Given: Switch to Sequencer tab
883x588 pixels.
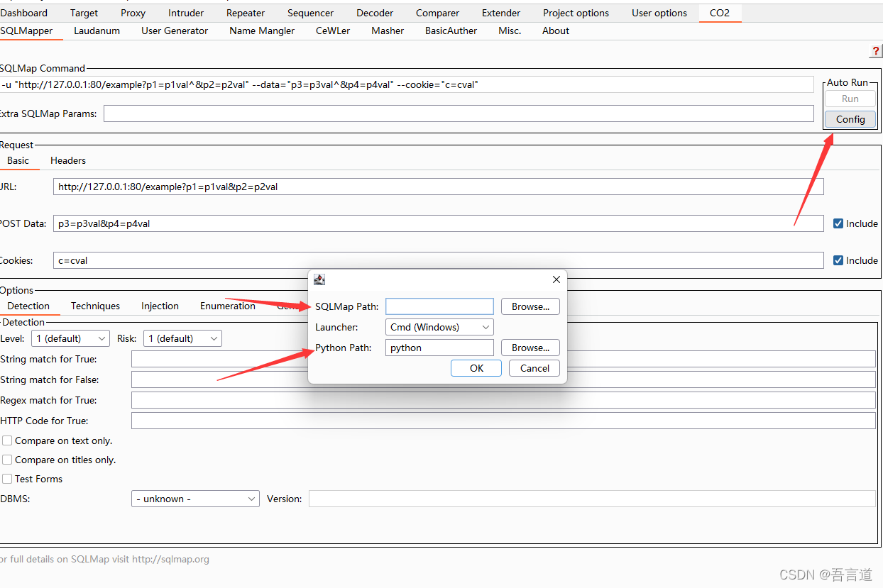Looking at the screenshot, I should (311, 13).
